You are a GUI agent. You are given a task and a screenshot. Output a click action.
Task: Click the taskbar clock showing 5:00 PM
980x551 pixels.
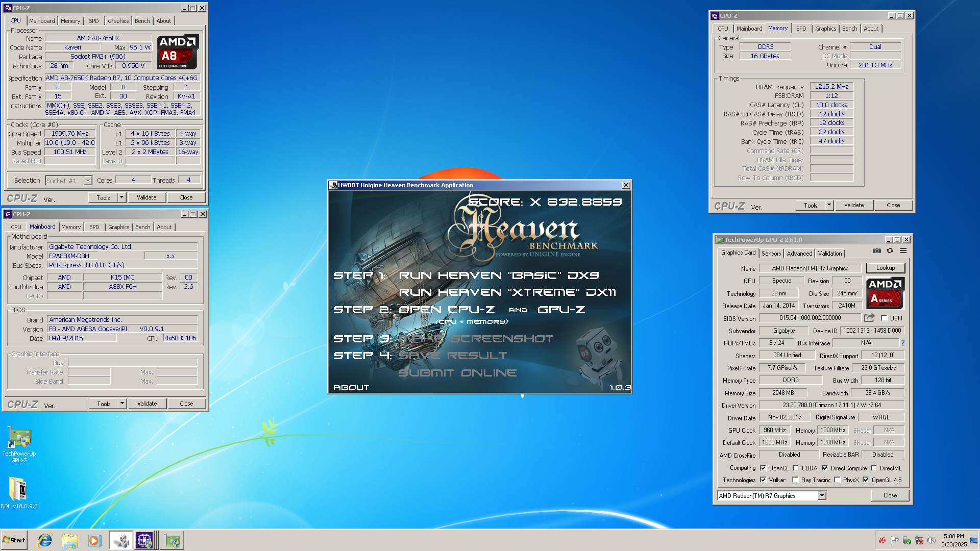click(x=953, y=540)
